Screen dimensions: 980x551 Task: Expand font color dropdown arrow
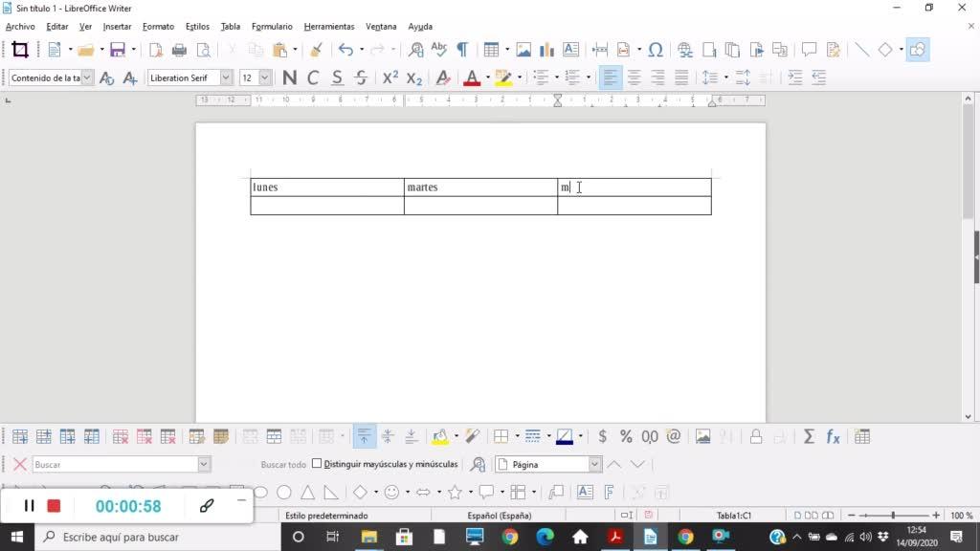click(x=487, y=77)
